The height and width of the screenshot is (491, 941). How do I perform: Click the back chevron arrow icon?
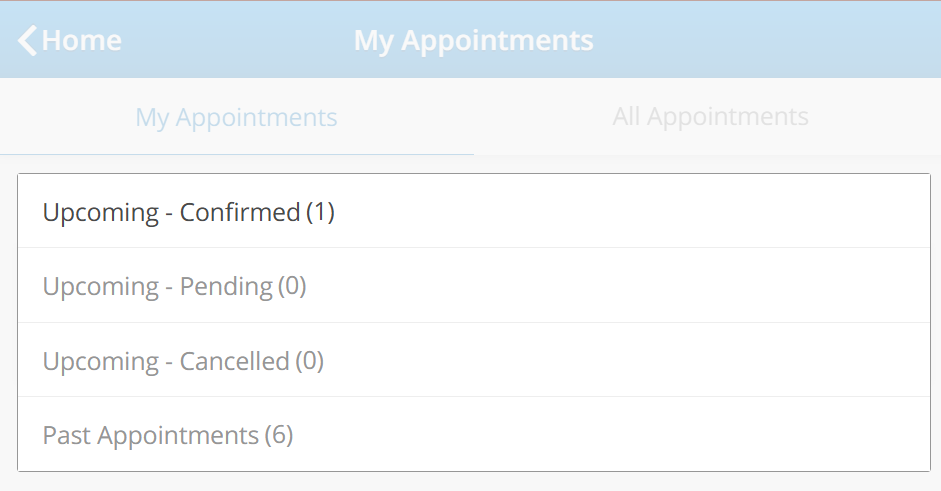(27, 41)
